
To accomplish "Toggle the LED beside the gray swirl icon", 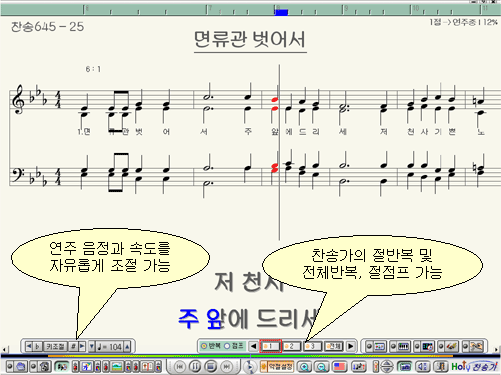I will pos(33,367).
